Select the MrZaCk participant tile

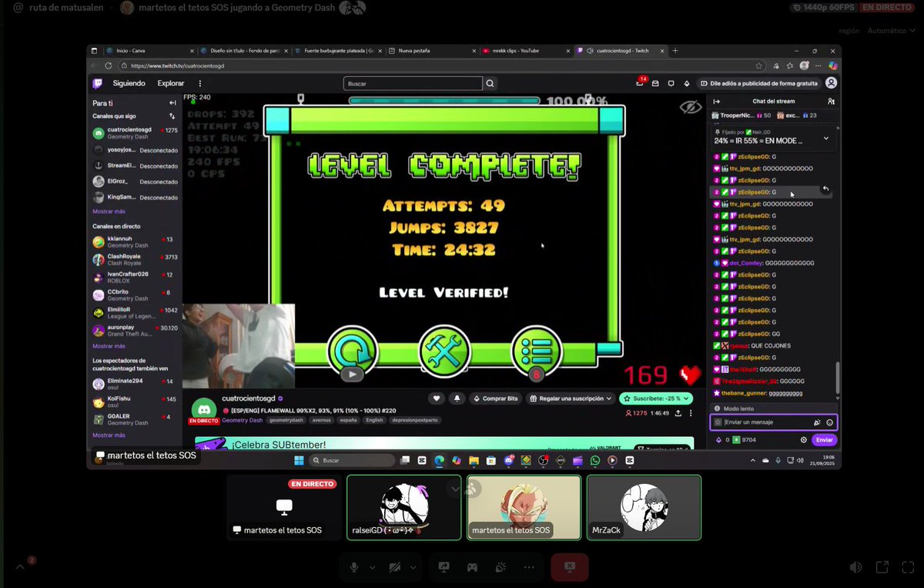coord(644,507)
